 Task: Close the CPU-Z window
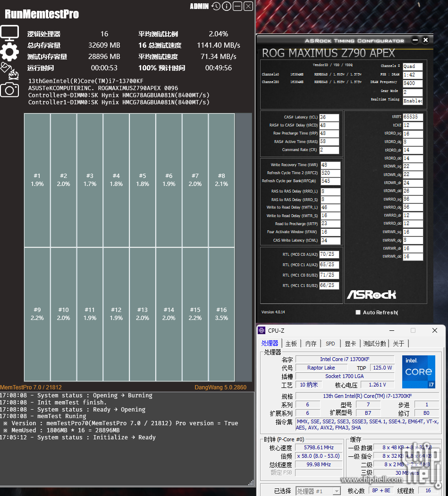(435, 330)
